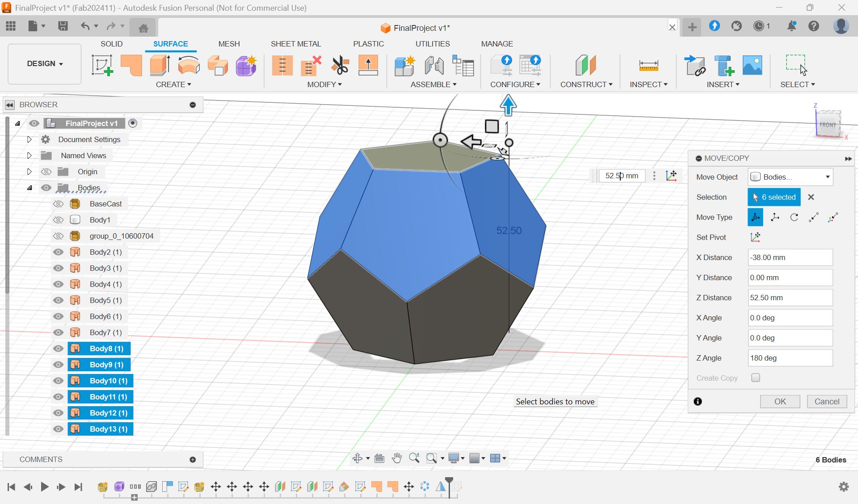Play the timeline

click(x=44, y=487)
